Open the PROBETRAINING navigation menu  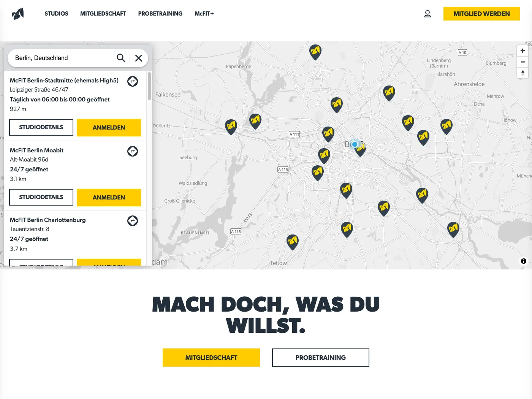pos(160,13)
